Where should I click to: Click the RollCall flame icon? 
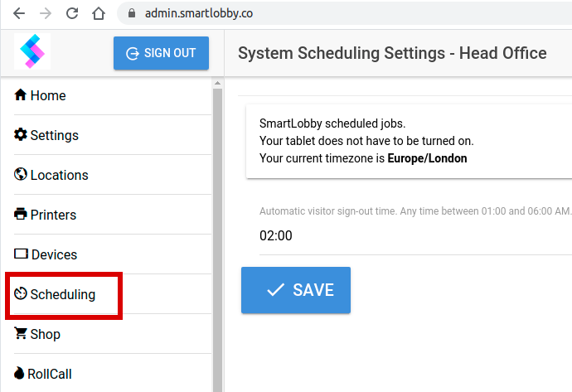click(19, 373)
